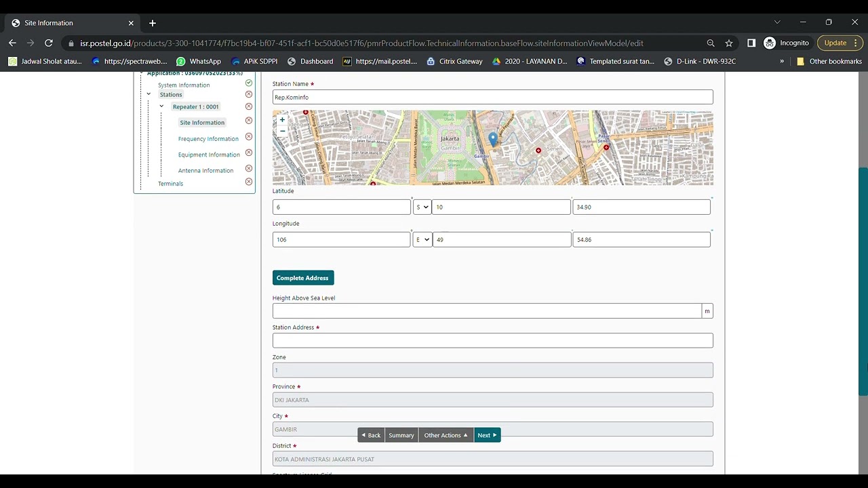The height and width of the screenshot is (488, 868).
Task: Click the browser forward arrow
Action: point(31,43)
